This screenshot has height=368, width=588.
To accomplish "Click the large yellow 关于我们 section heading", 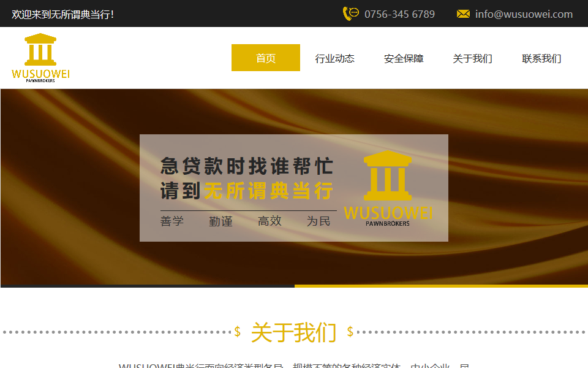I will click(293, 332).
